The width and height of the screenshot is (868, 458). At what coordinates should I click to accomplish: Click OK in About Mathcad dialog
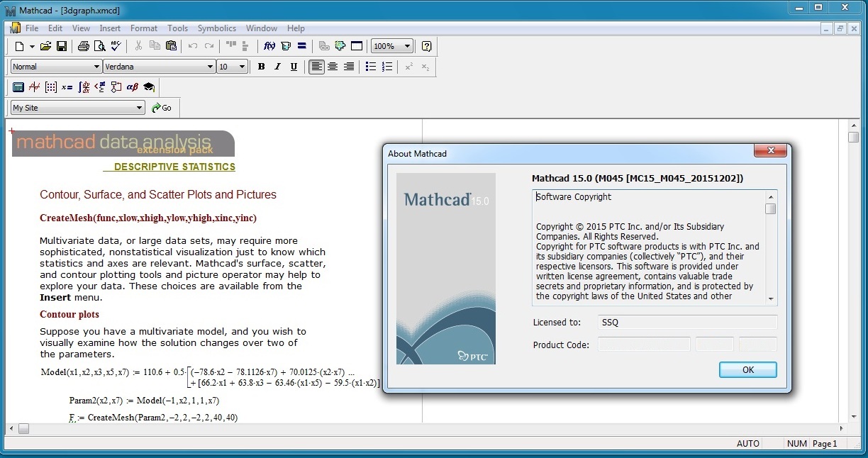tap(748, 369)
